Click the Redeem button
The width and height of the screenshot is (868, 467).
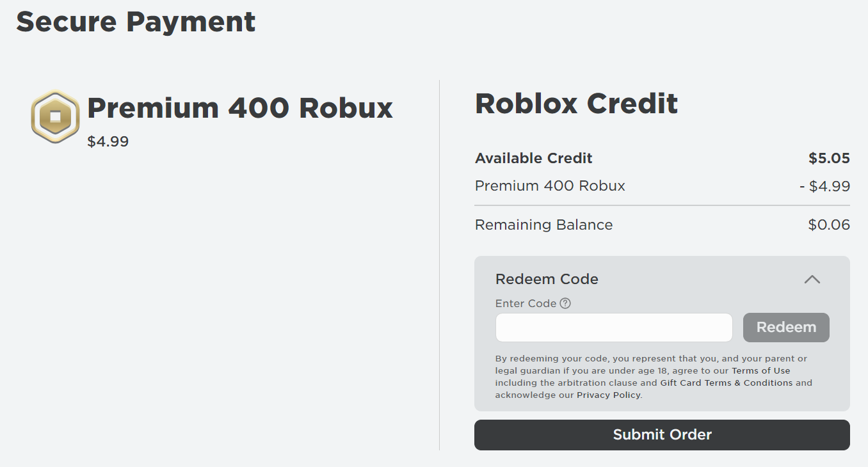tap(786, 327)
